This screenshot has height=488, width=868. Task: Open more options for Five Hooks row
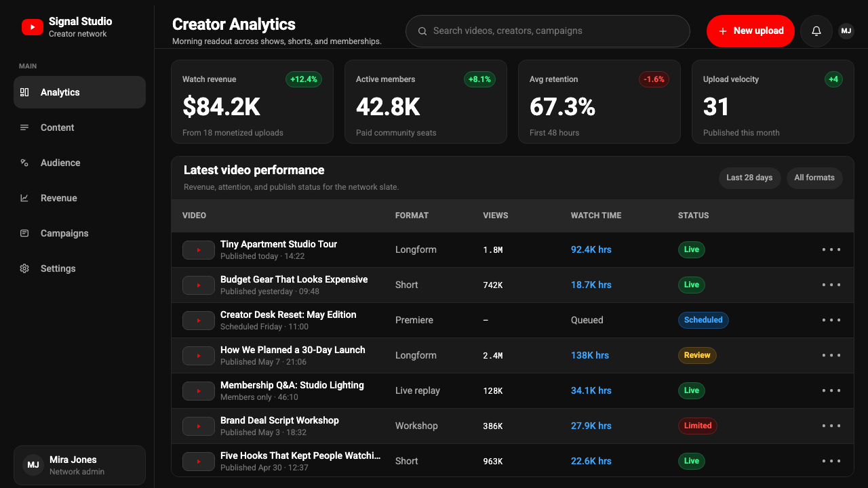(x=831, y=461)
